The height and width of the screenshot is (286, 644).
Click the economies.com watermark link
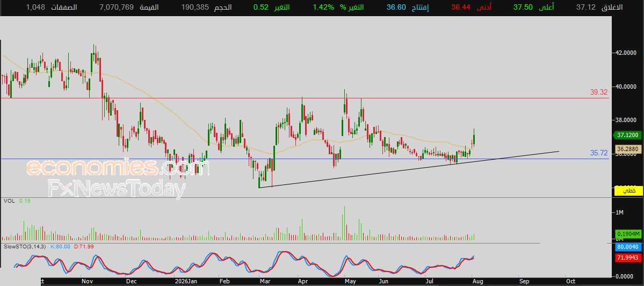[x=118, y=168]
